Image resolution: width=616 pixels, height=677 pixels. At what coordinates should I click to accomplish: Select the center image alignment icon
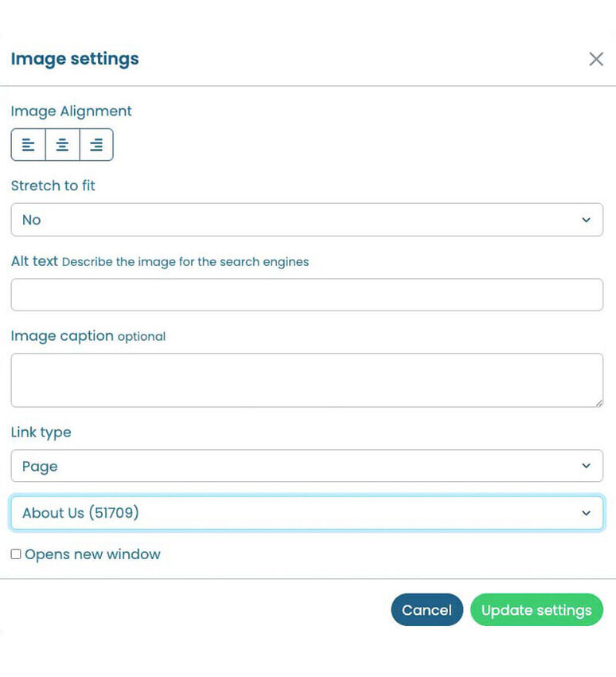[x=62, y=144]
